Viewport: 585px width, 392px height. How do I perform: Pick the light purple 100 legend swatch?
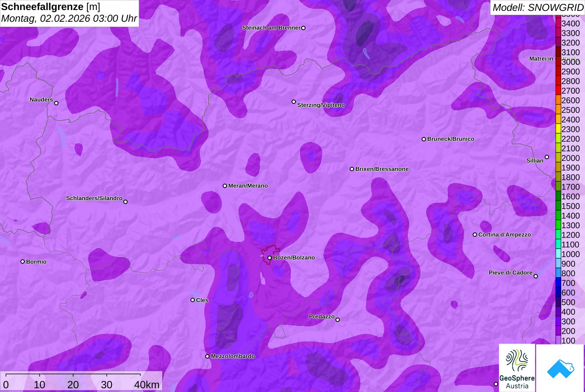pos(558,341)
